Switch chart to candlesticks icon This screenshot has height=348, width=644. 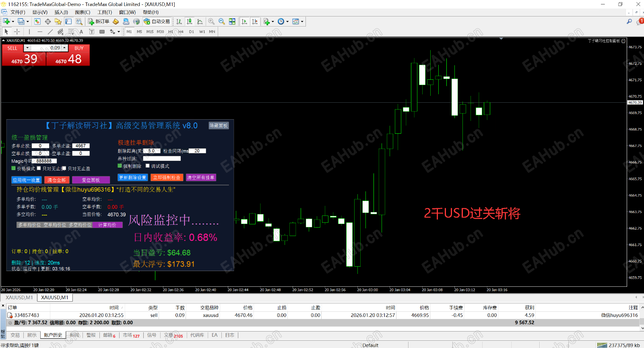pyautogui.click(x=190, y=21)
